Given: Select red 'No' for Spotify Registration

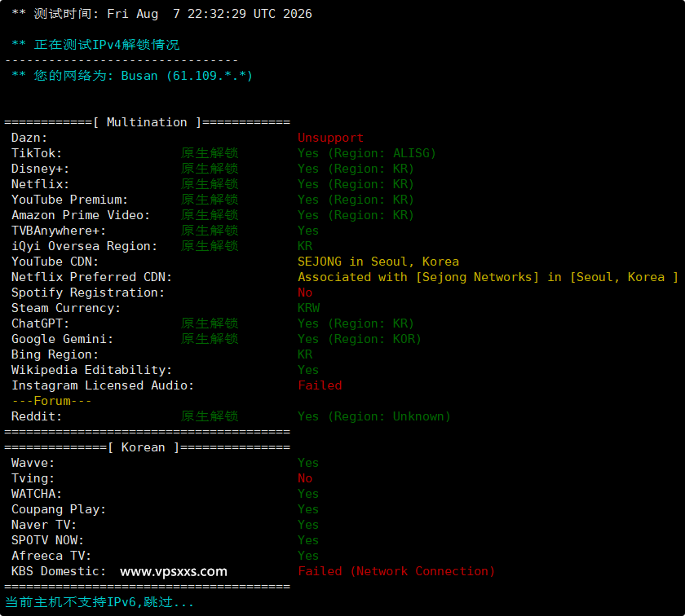Looking at the screenshot, I should point(305,293).
